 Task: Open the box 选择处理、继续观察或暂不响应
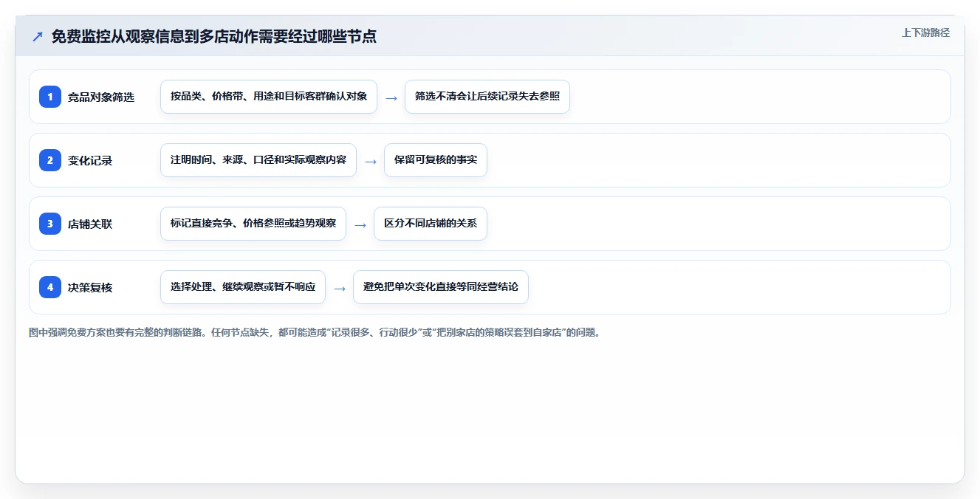(243, 287)
